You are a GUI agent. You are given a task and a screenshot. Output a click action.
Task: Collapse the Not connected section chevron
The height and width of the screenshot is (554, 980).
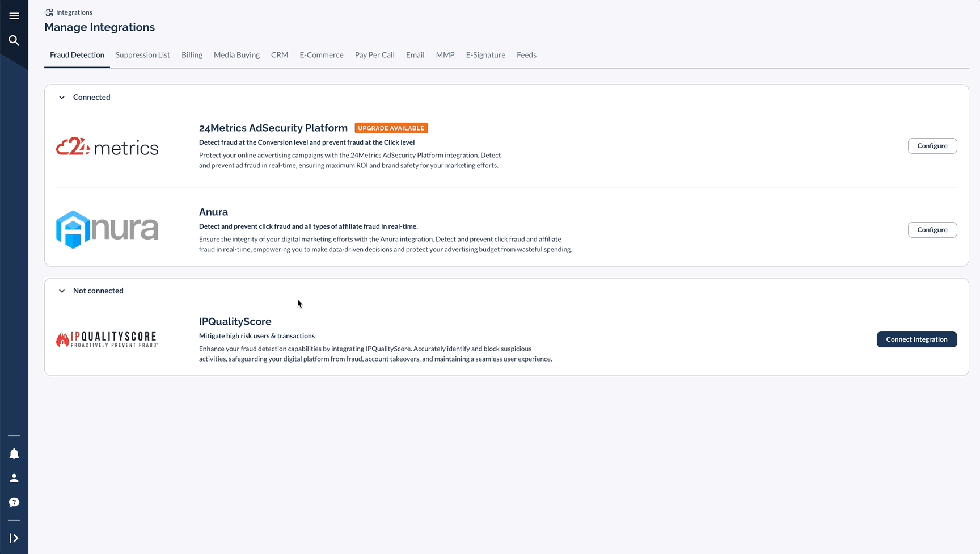(62, 291)
